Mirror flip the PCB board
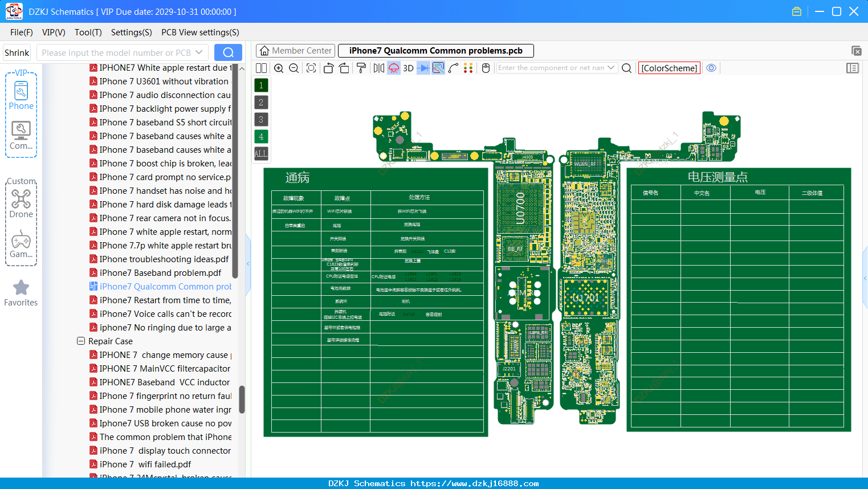This screenshot has height=489, width=868. [378, 68]
